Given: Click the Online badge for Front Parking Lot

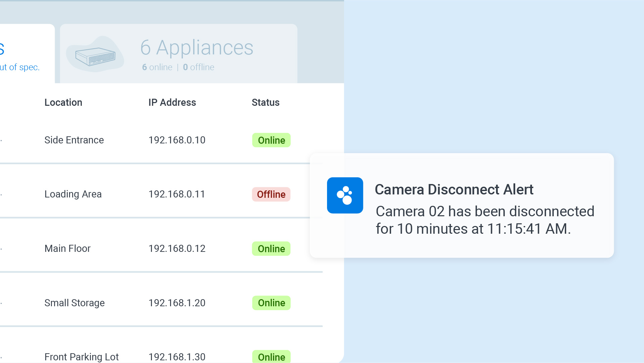Looking at the screenshot, I should (x=271, y=357).
